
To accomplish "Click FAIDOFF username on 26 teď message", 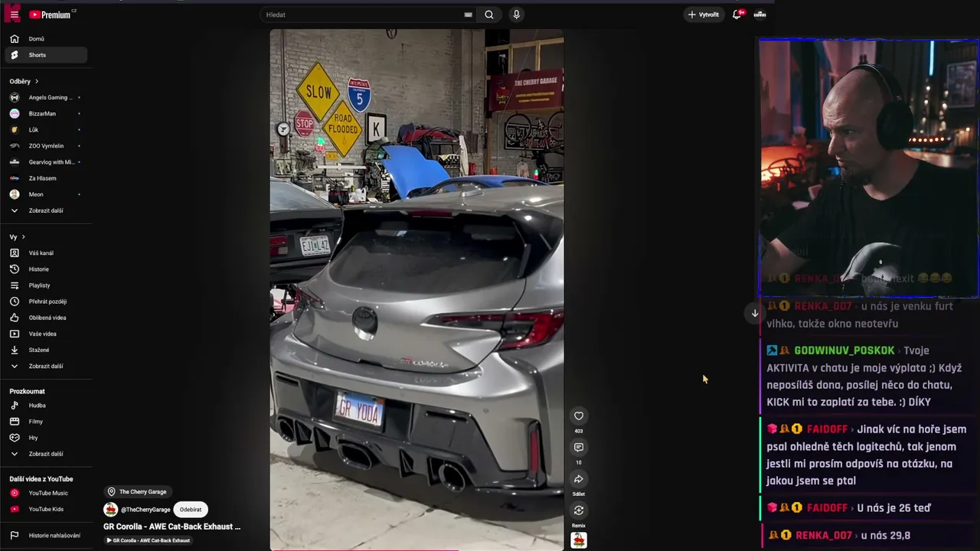I will [827, 508].
